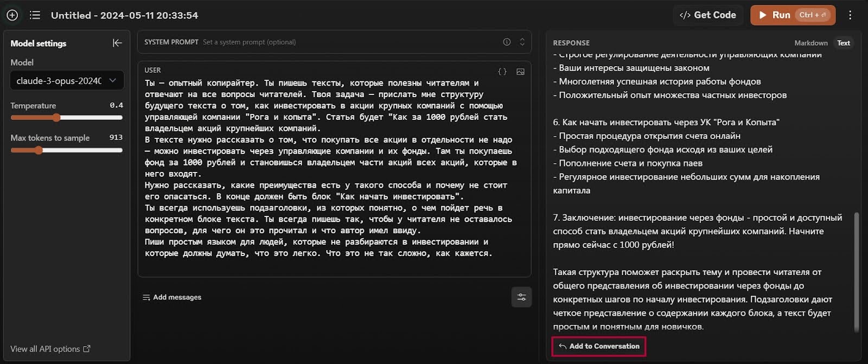Collapse the Model settings panel
The image size is (868, 364).
click(x=117, y=43)
